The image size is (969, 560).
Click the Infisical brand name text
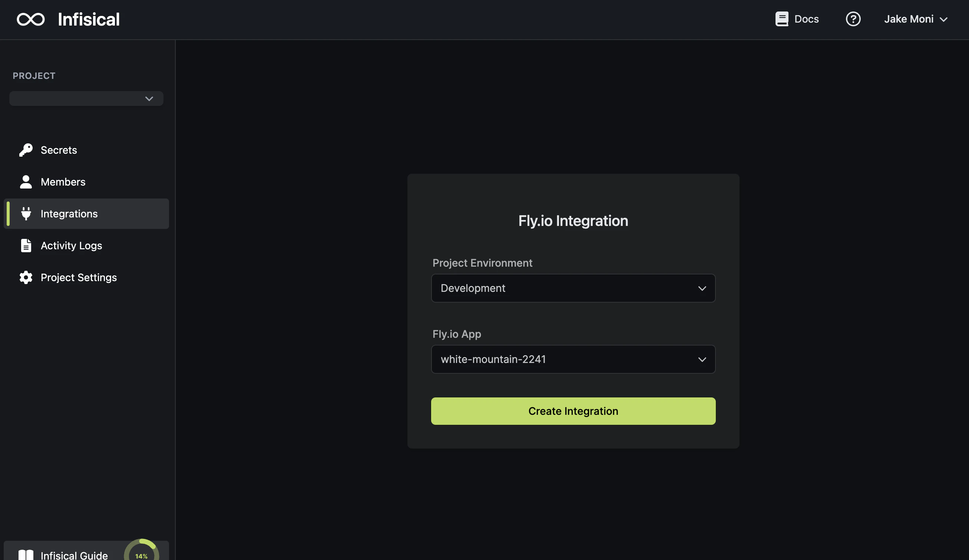[89, 19]
